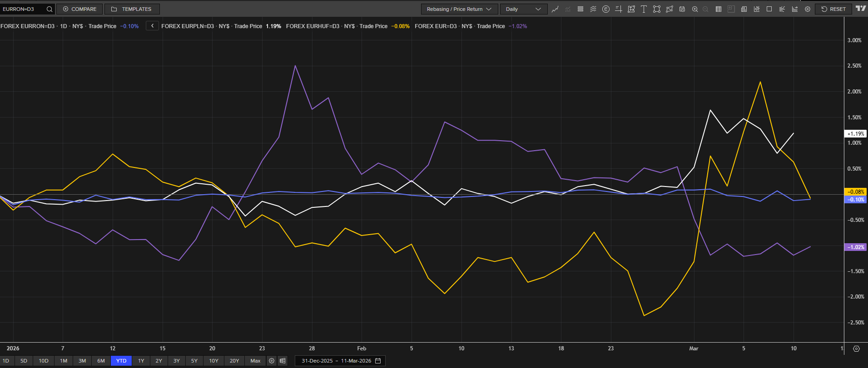
Task: Select the line chart type icon
Action: click(555, 9)
